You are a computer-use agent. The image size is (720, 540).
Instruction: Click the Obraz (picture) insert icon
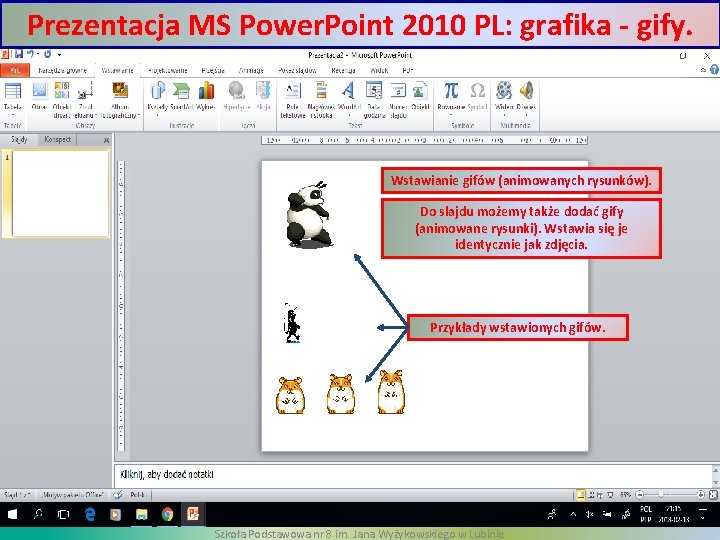(x=39, y=90)
